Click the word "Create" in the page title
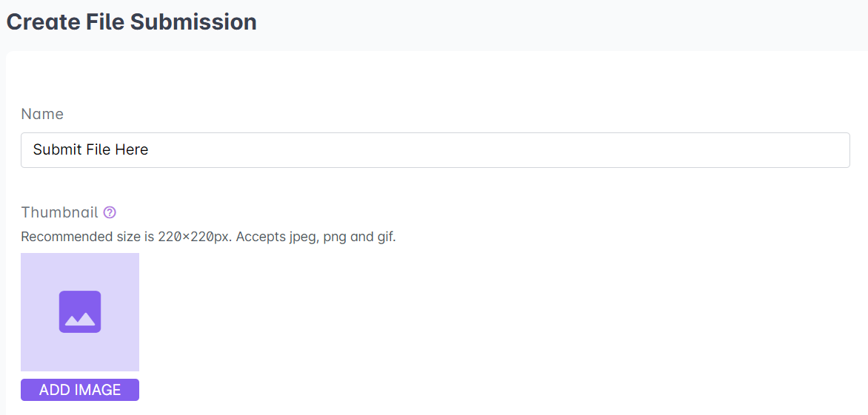 click(x=43, y=22)
